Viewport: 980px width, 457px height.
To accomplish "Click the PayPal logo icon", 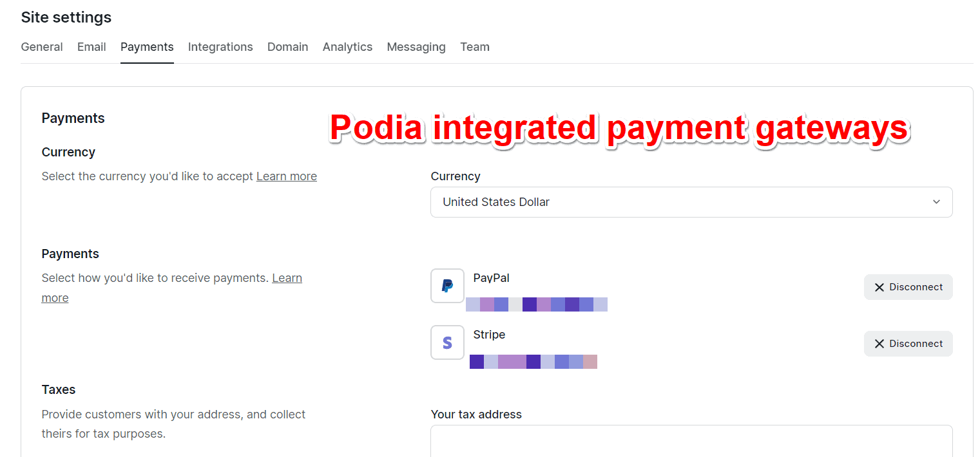I will coord(447,286).
